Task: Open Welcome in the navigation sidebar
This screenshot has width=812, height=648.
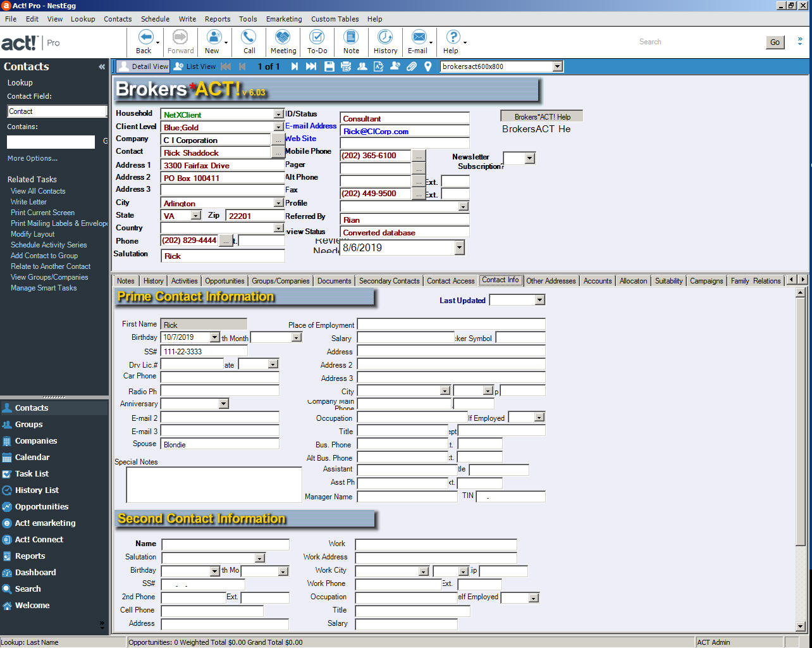Action: point(32,606)
